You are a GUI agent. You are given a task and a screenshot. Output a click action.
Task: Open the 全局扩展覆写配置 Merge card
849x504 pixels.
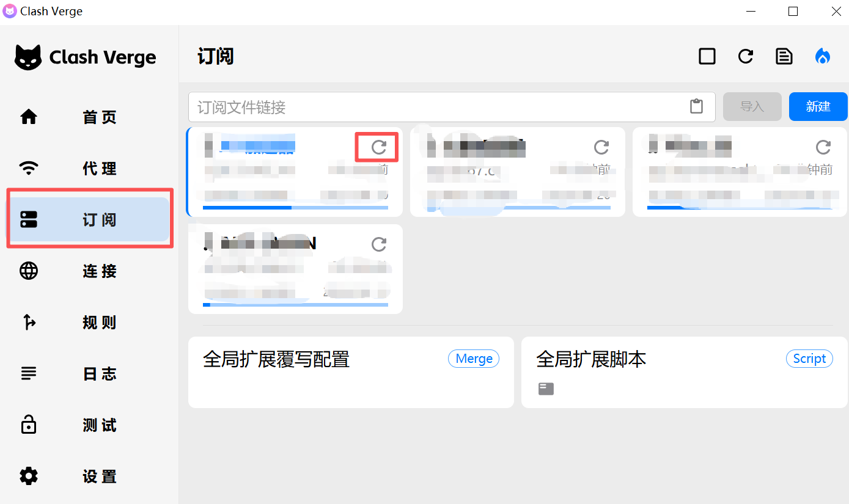coord(350,371)
